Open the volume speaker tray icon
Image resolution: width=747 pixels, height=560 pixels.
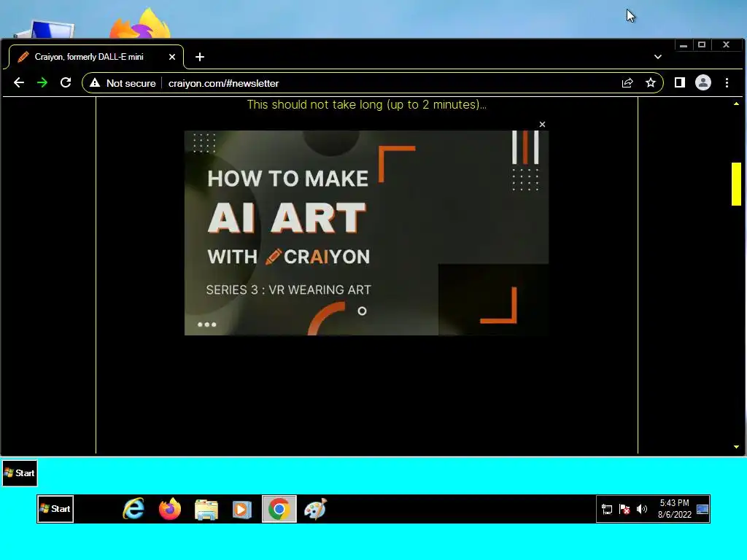[x=642, y=510]
